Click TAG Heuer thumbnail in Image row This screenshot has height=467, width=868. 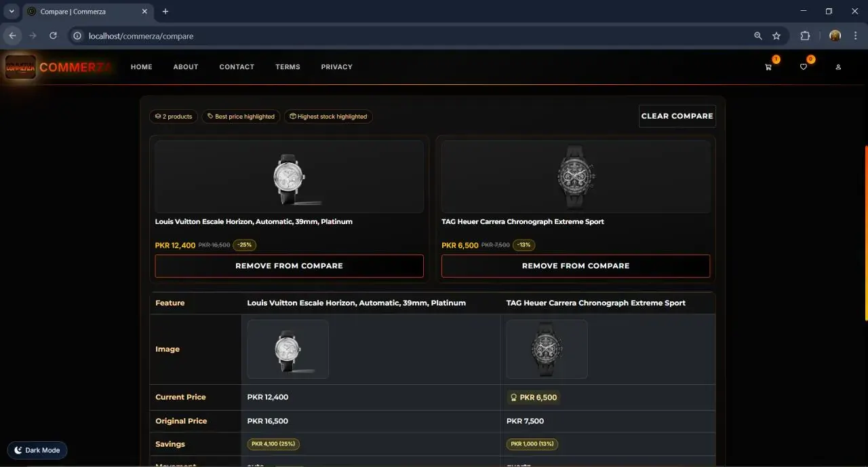[x=547, y=349]
